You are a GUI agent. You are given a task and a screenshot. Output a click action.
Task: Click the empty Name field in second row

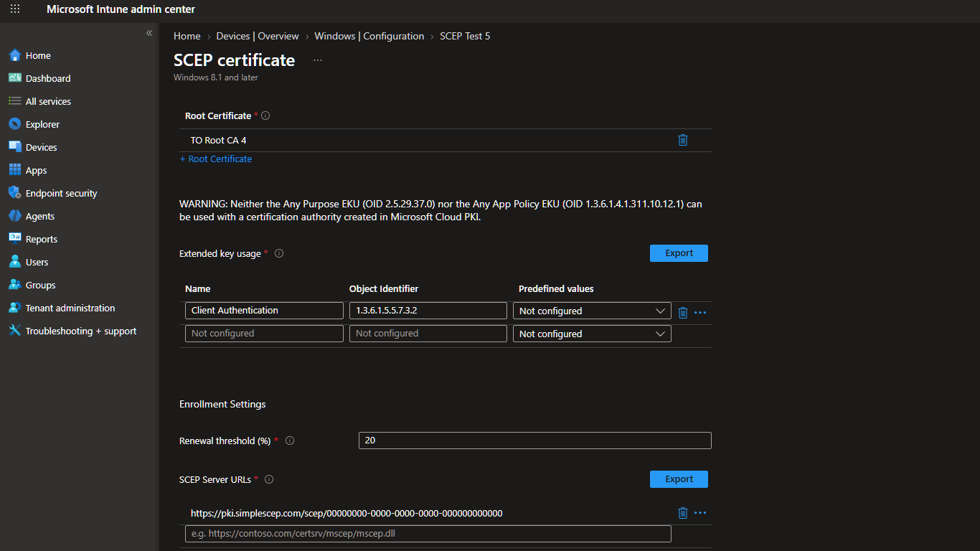[264, 334]
